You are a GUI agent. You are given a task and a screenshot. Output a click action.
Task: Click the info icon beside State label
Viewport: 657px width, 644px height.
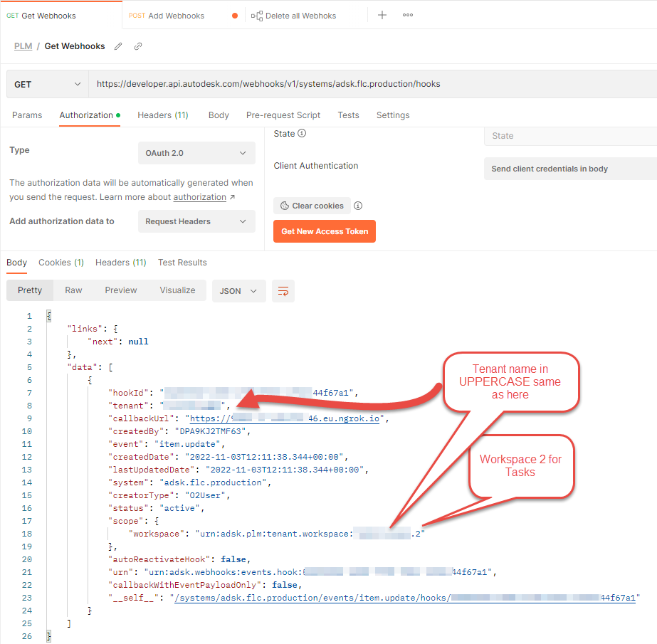[302, 134]
